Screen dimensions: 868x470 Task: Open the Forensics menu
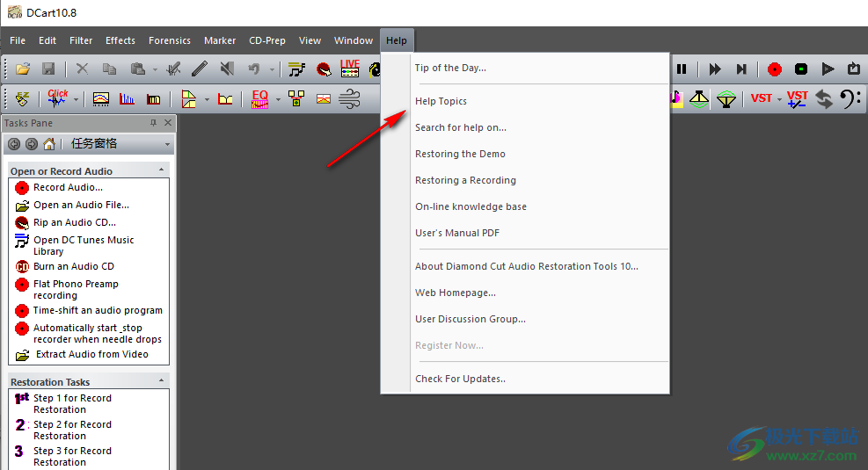click(x=170, y=40)
